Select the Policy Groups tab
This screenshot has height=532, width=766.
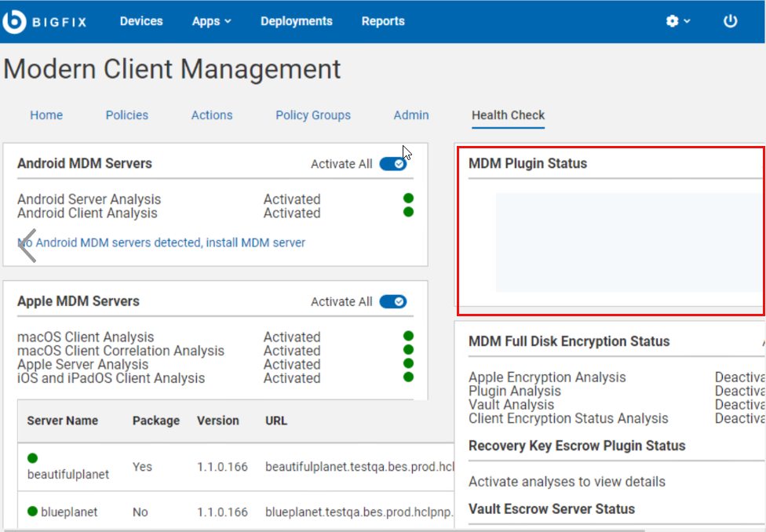click(313, 115)
